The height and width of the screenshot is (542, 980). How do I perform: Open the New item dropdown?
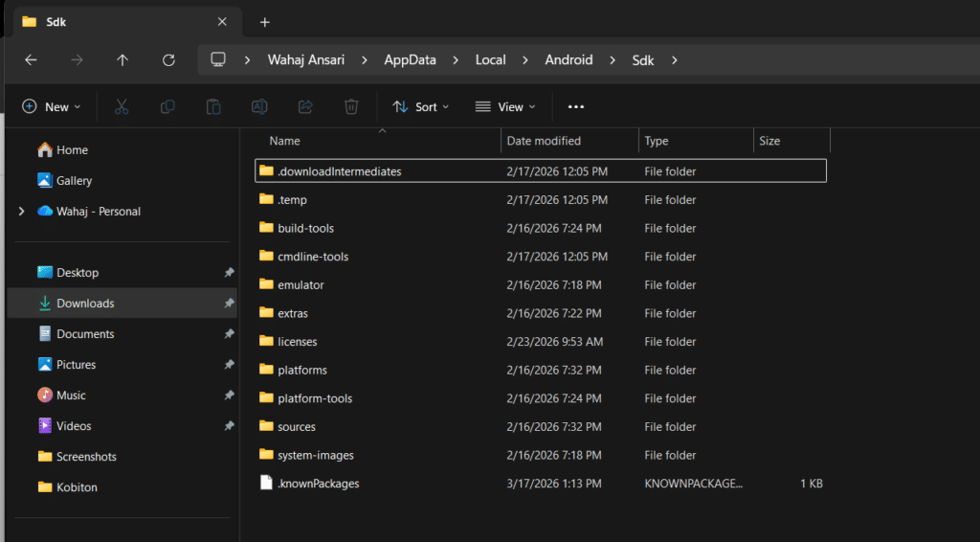(52, 107)
